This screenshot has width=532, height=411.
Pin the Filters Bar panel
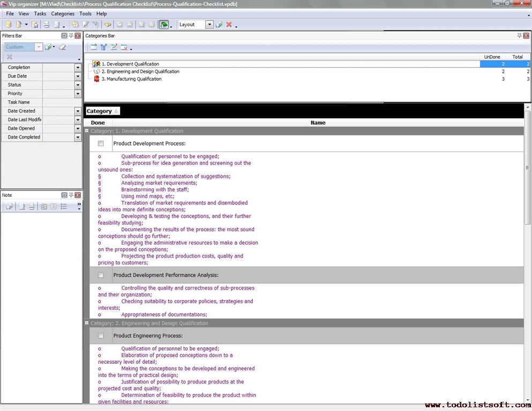coord(71,36)
